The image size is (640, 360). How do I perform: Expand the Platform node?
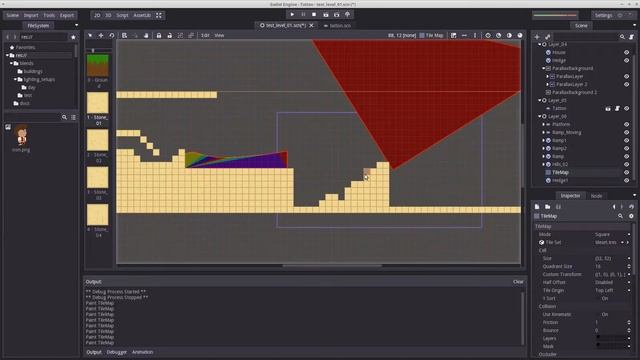pos(543,124)
